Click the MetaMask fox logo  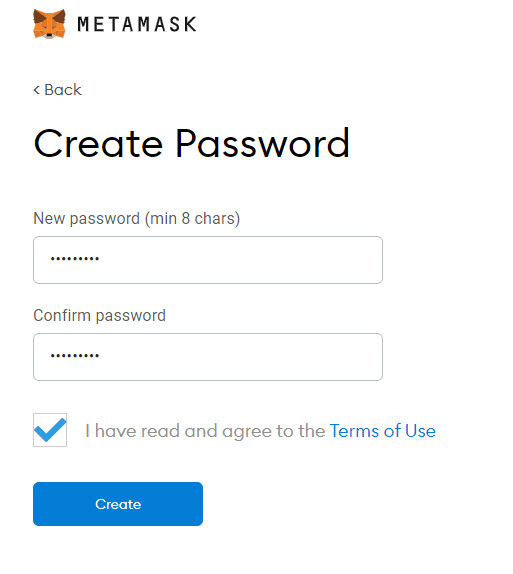click(49, 24)
